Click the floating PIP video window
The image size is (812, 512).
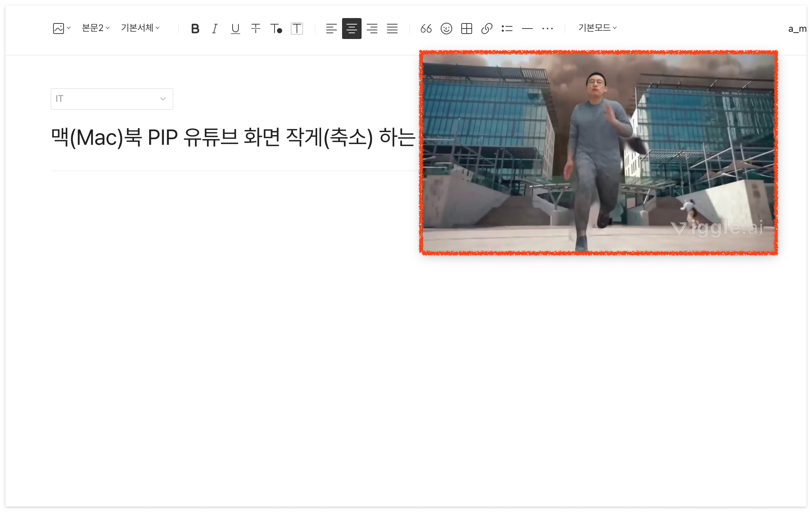(598, 152)
